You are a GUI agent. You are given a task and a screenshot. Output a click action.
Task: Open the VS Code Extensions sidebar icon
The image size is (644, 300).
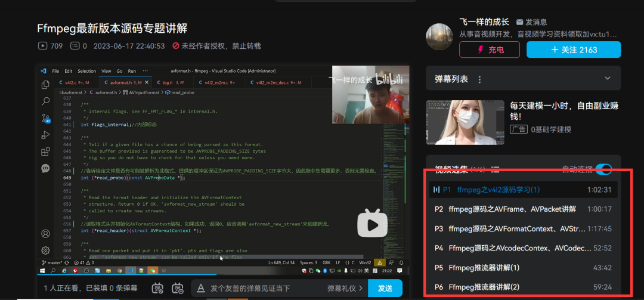45,151
